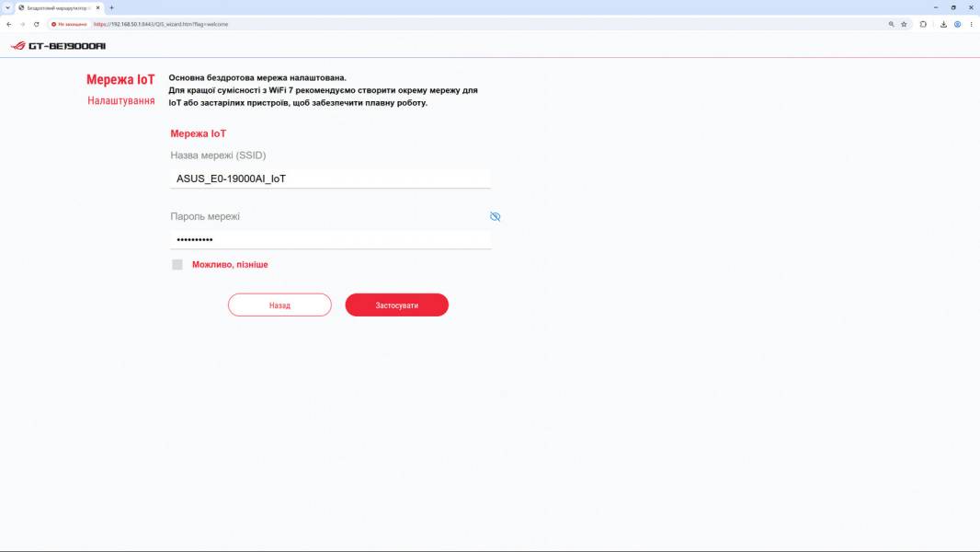The width and height of the screenshot is (980, 552).
Task: Focus the network password field
Action: (x=330, y=239)
